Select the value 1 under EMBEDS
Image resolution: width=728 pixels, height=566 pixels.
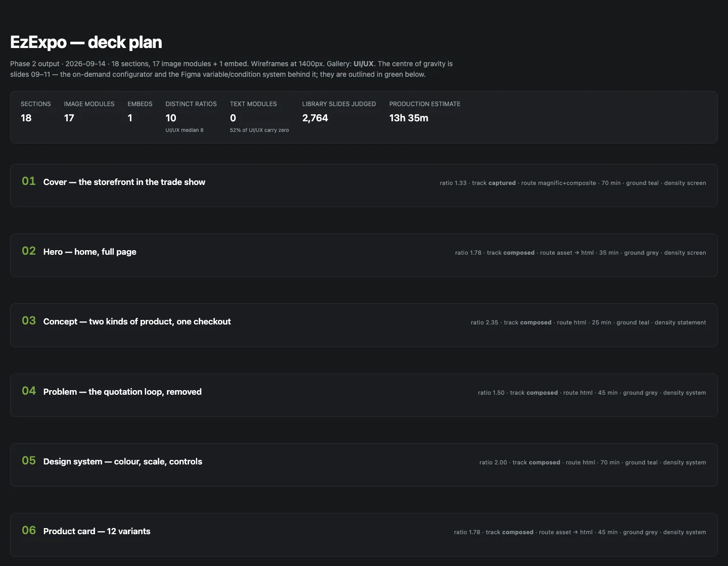(130, 118)
